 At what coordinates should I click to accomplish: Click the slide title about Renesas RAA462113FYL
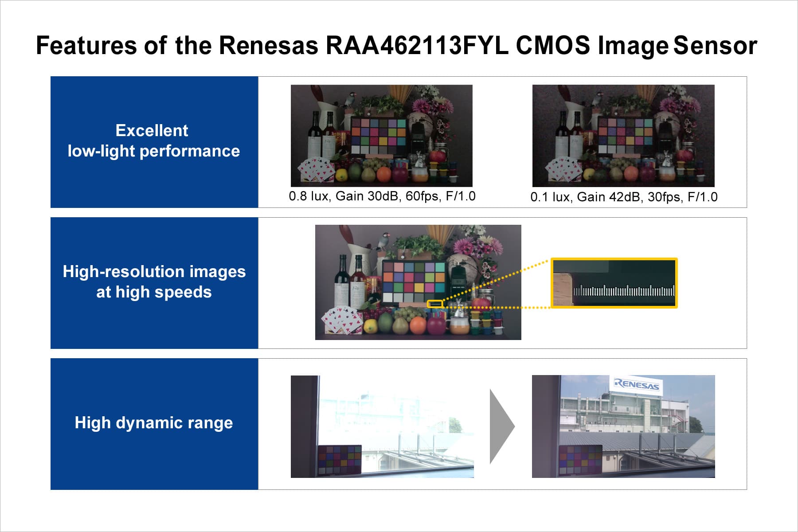point(396,45)
